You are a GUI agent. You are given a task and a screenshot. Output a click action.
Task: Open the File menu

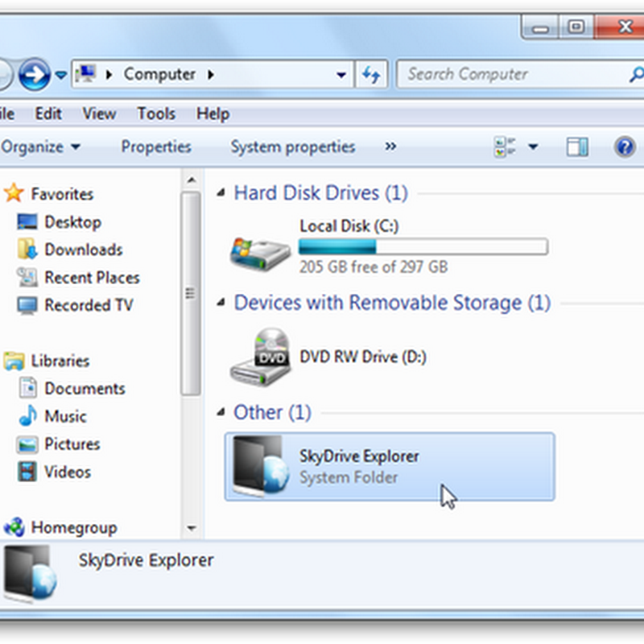7,114
